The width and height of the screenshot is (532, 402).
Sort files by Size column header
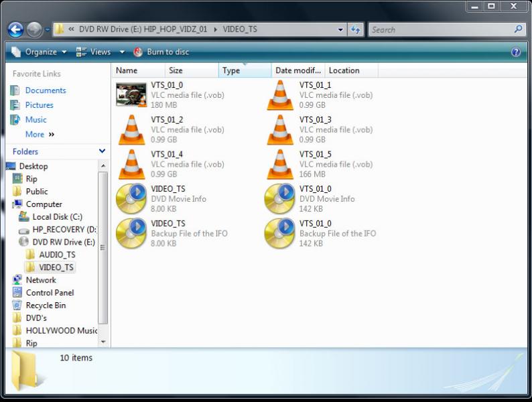(176, 70)
